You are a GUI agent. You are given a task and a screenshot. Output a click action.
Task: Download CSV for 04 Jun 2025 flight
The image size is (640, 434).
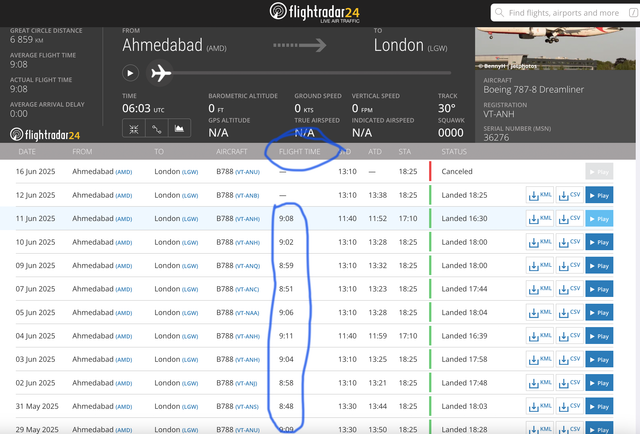[569, 336]
